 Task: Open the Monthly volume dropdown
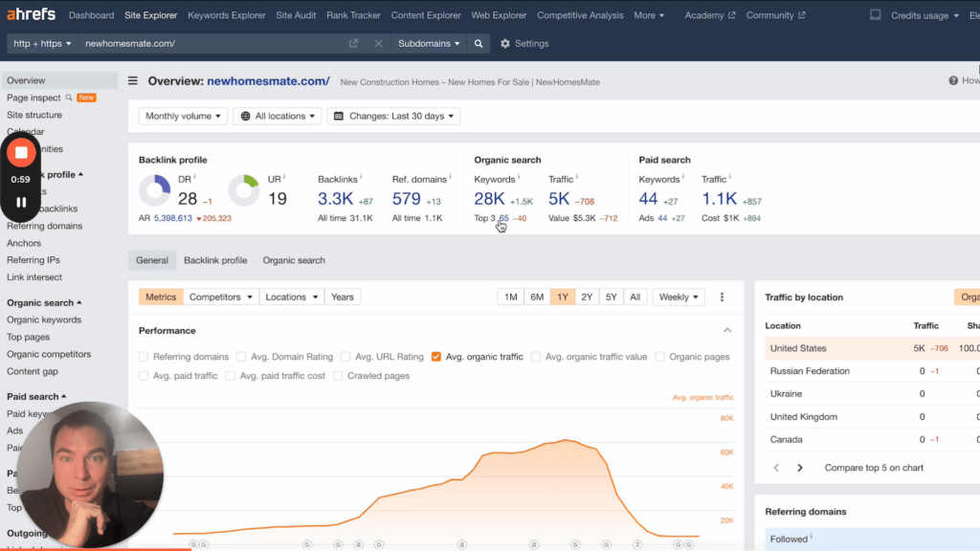pyautogui.click(x=183, y=115)
